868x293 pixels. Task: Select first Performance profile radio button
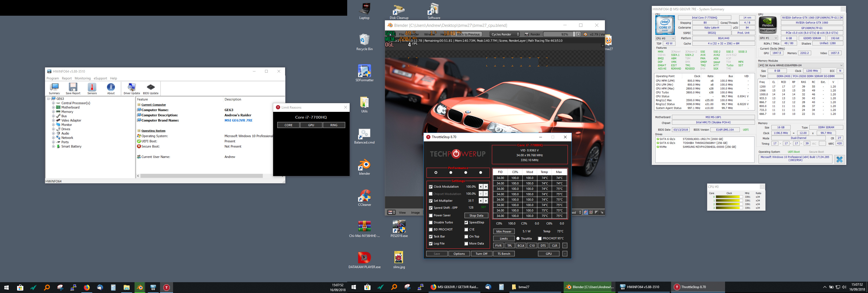(x=436, y=172)
